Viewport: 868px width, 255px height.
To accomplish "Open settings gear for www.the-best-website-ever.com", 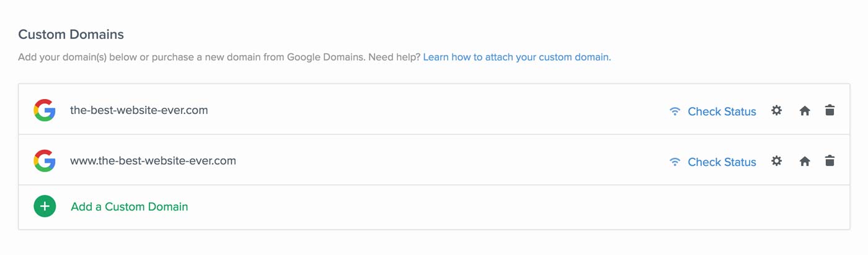I will pos(776,162).
